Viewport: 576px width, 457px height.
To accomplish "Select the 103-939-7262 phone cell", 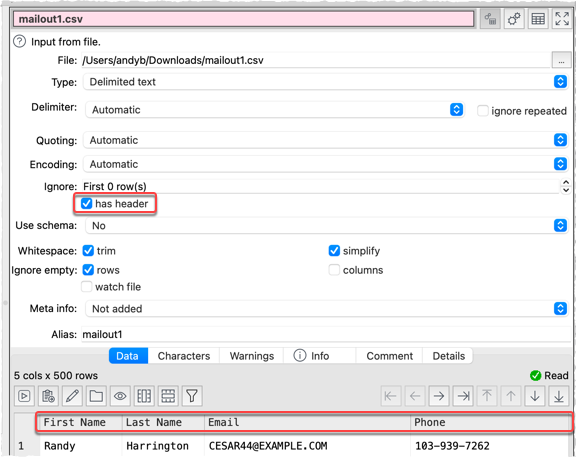I will pos(491,446).
